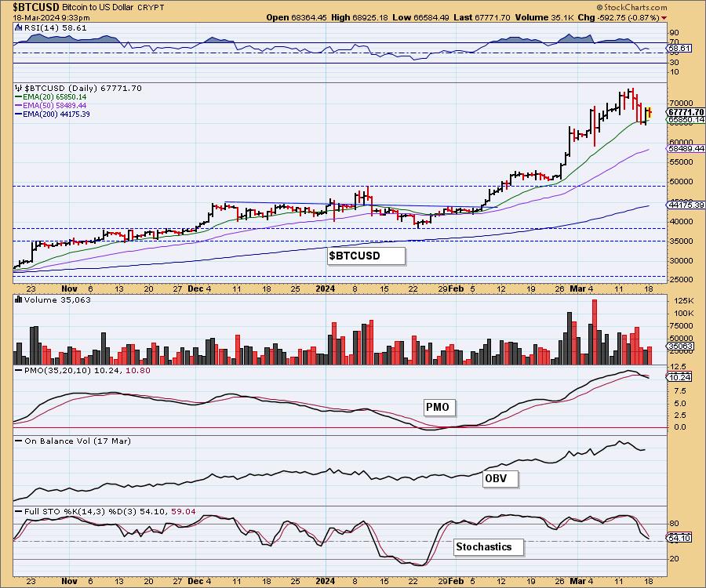This screenshot has width=706, height=588.
Task: Click the 2024 label on price chart's date axis
Action: (325, 289)
